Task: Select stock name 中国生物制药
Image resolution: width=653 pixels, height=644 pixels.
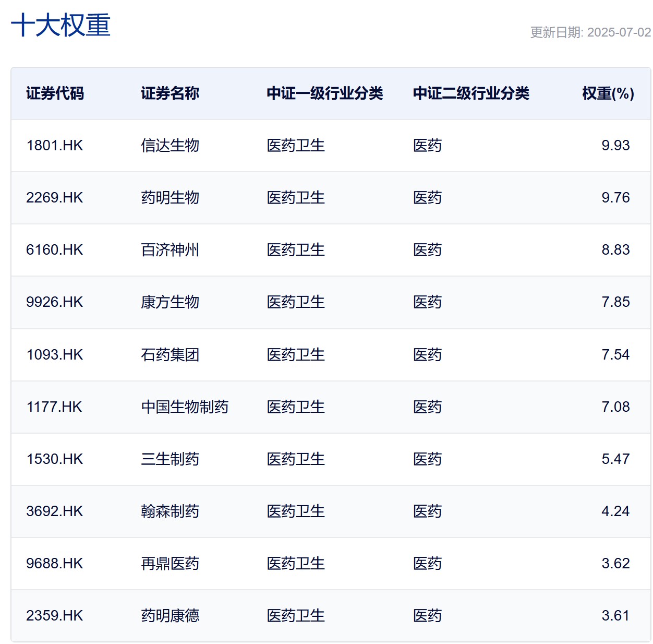Action: point(185,407)
